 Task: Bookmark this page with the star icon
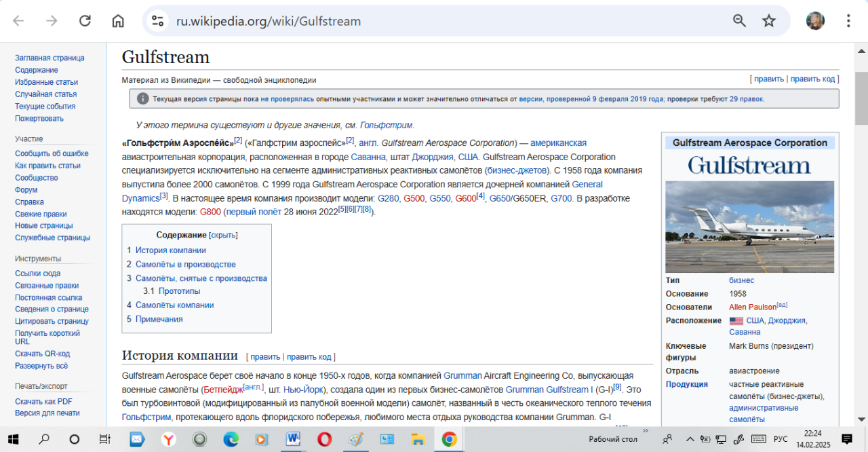(x=768, y=21)
